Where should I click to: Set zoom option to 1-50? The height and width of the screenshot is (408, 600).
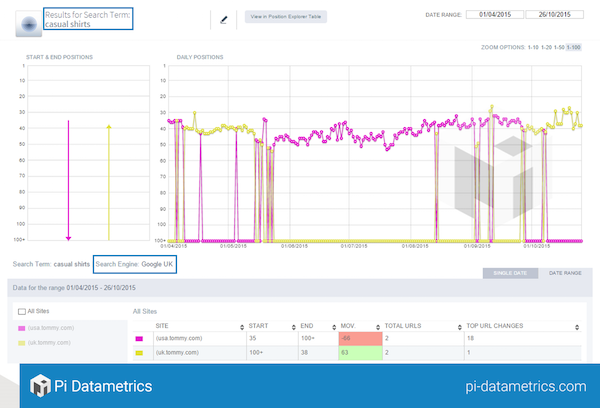pyautogui.click(x=569, y=48)
